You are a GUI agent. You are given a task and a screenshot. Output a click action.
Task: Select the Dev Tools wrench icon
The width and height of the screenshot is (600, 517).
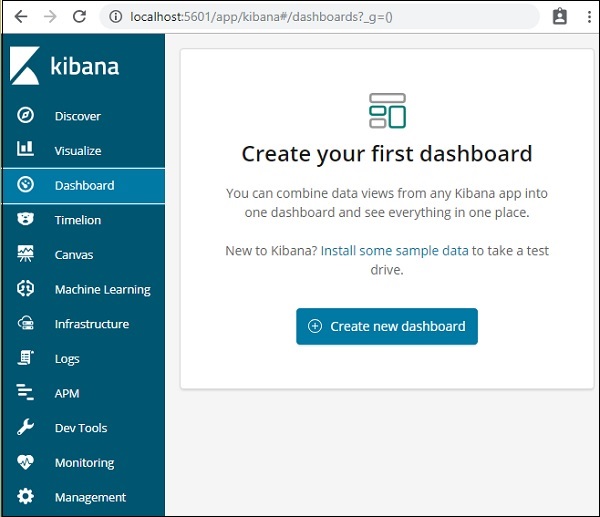coord(26,427)
